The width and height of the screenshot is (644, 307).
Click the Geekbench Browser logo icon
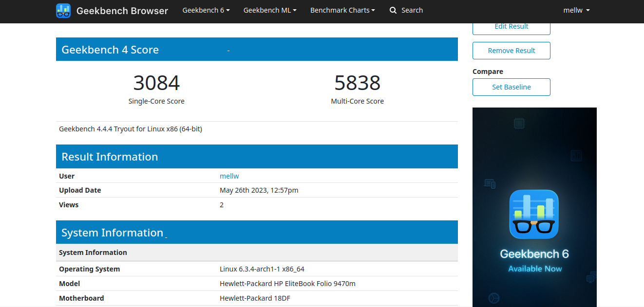63,11
